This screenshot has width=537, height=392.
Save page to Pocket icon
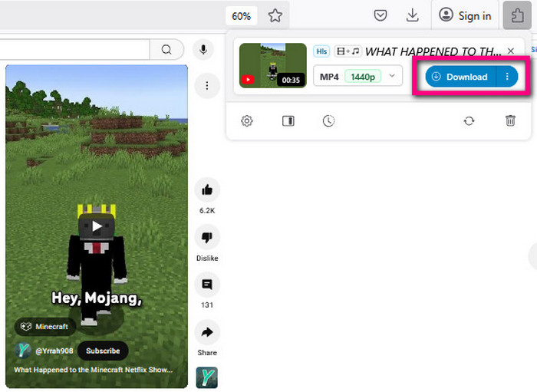click(x=381, y=15)
